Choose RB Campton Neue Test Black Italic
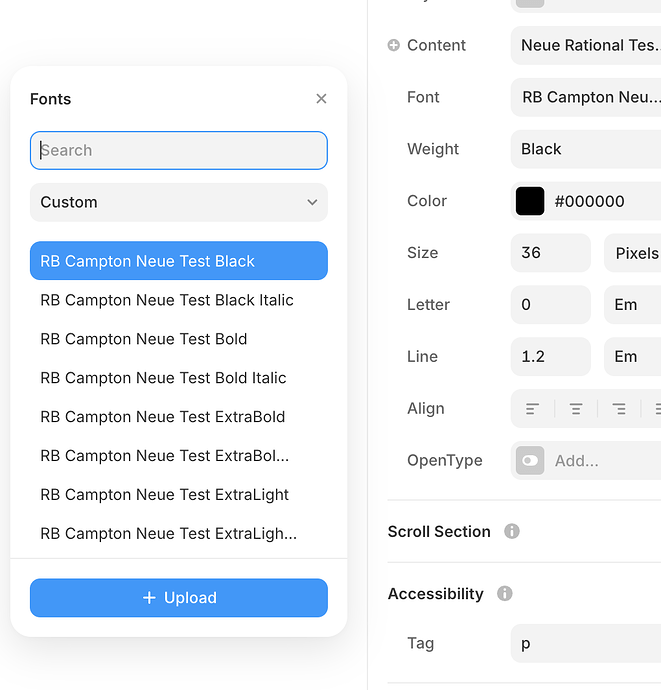 [167, 300]
